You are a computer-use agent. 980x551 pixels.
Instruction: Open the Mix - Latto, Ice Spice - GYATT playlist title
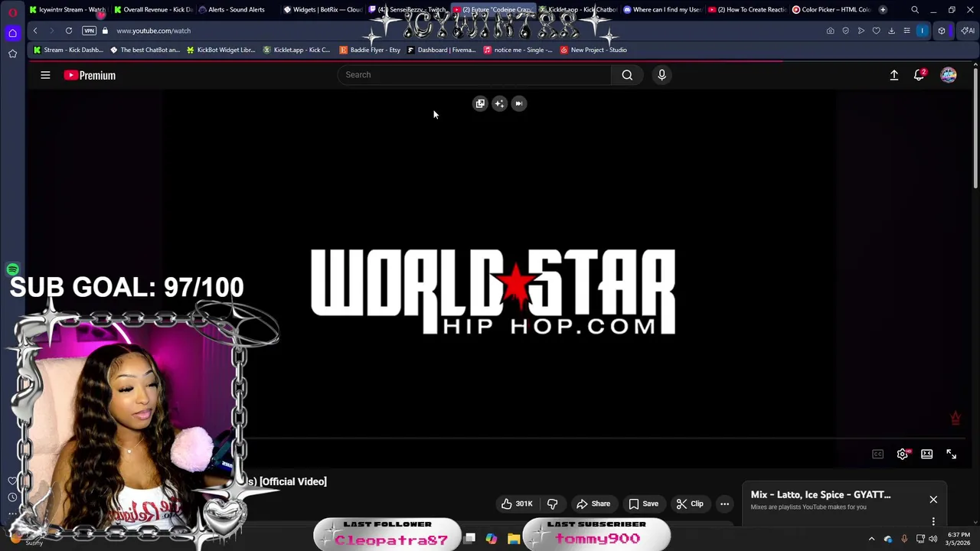820,494
